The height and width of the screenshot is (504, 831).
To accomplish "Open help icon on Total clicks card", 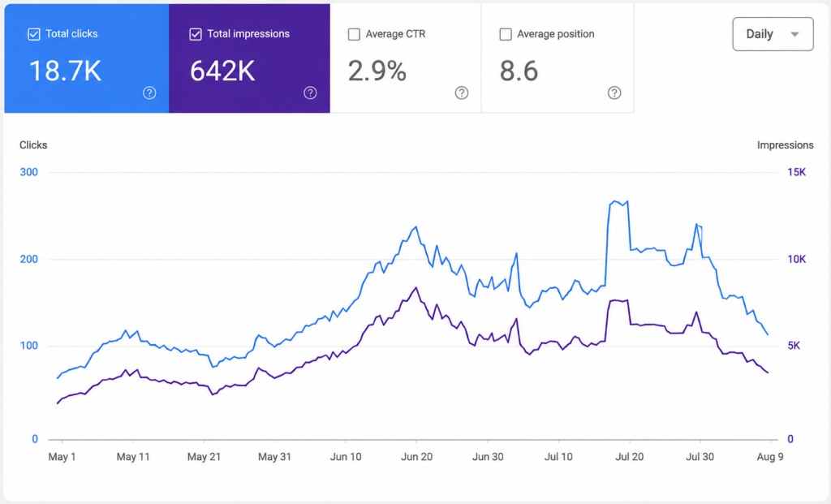I will tap(149, 93).
